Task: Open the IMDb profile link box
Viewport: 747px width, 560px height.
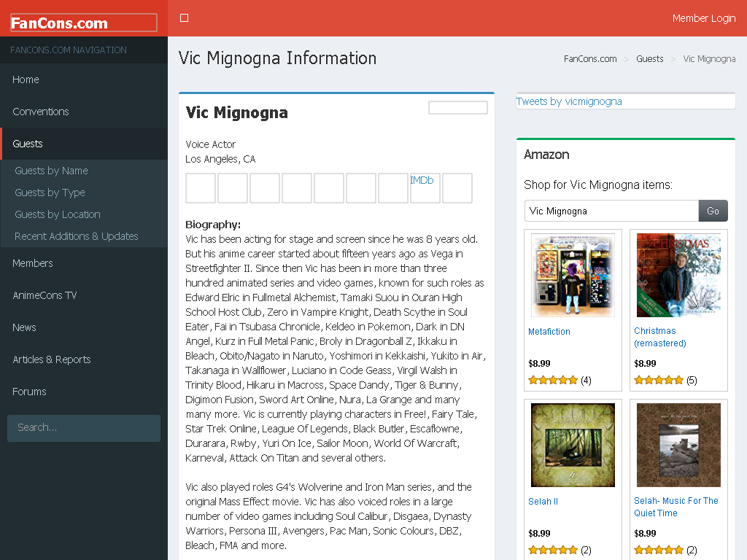Action: [425, 188]
